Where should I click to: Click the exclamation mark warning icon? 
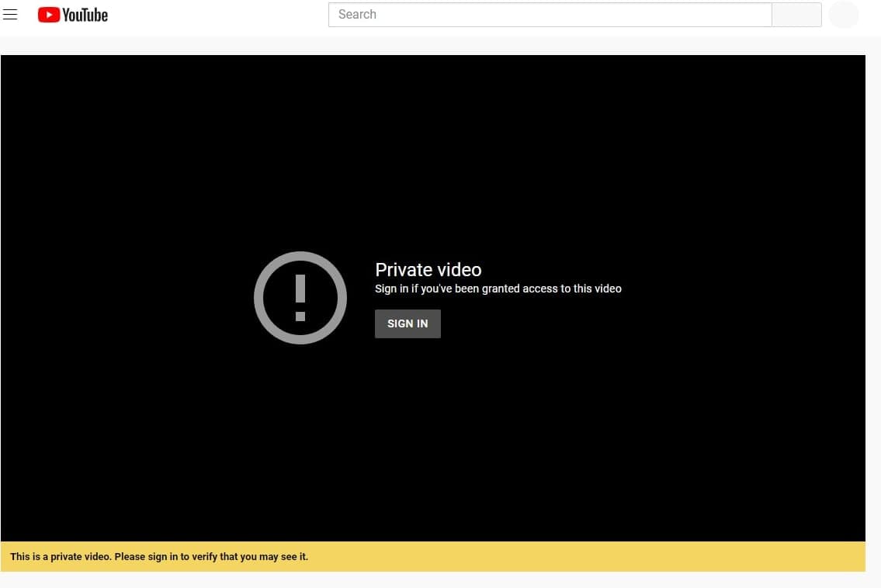[300, 297]
